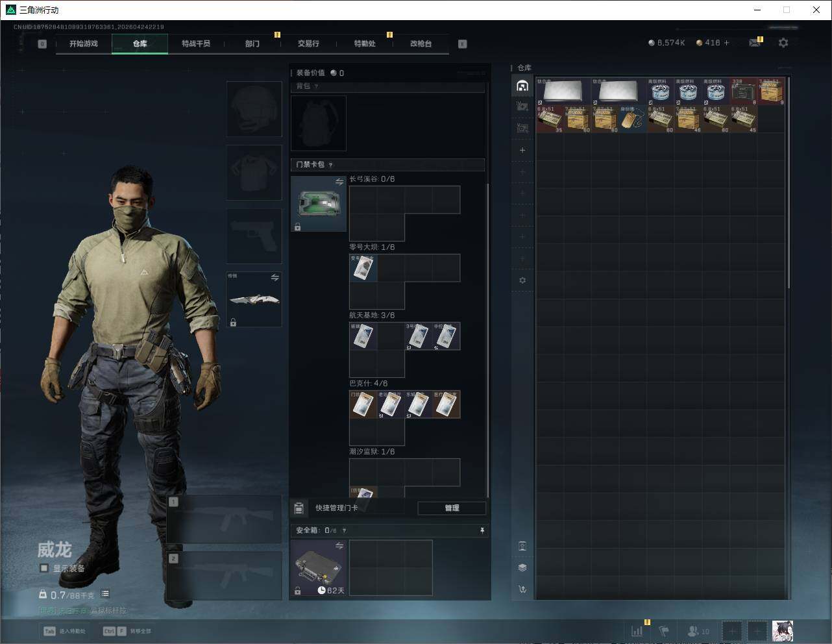Click the empty backpack slot
Image resolution: width=832 pixels, height=644 pixels.
[x=318, y=123]
